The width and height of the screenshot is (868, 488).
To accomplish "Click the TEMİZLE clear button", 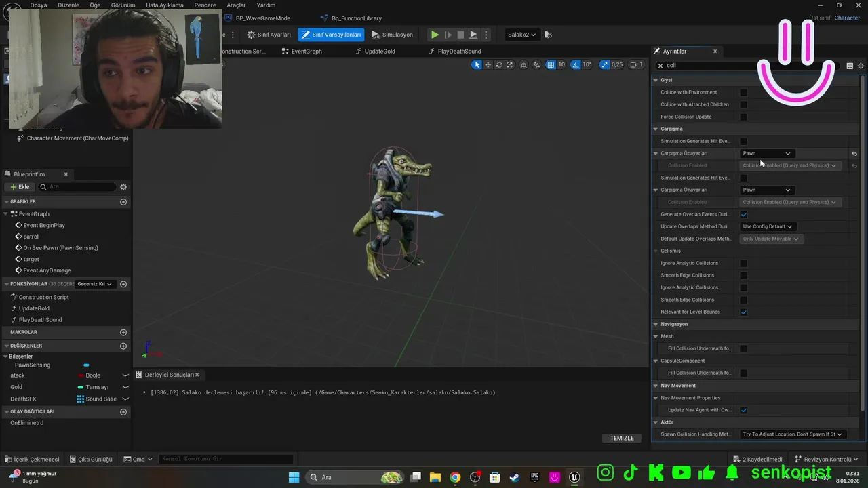I will click(622, 439).
